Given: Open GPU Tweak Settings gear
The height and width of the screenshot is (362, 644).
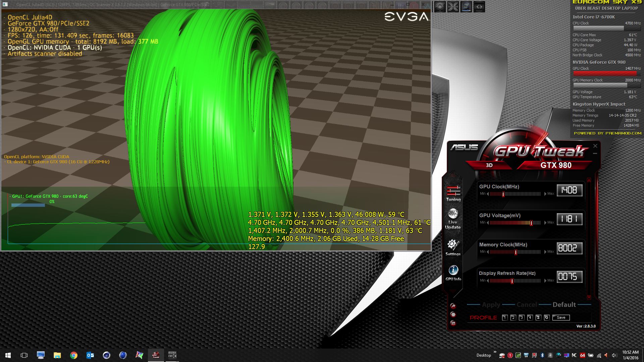Looking at the screenshot, I should coord(453,248).
